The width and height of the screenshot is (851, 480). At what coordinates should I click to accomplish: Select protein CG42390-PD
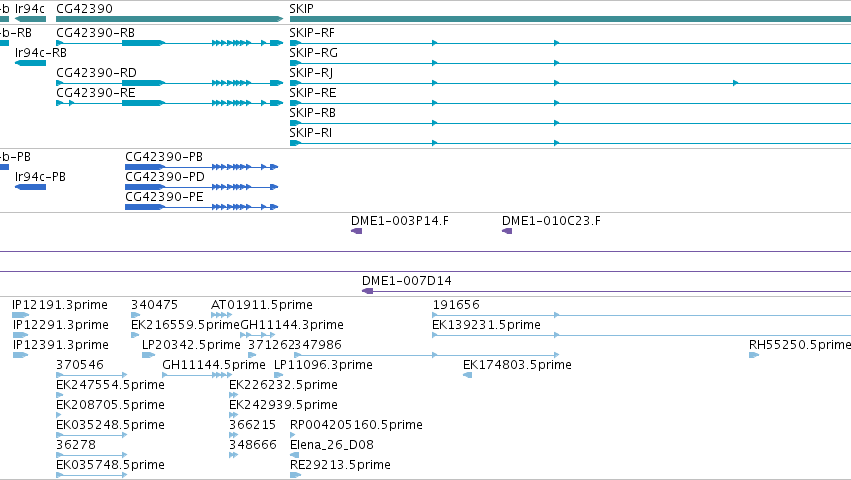[x=201, y=187]
